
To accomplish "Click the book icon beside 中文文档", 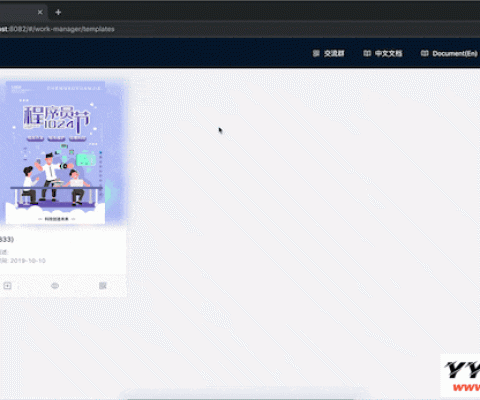I will pos(367,53).
